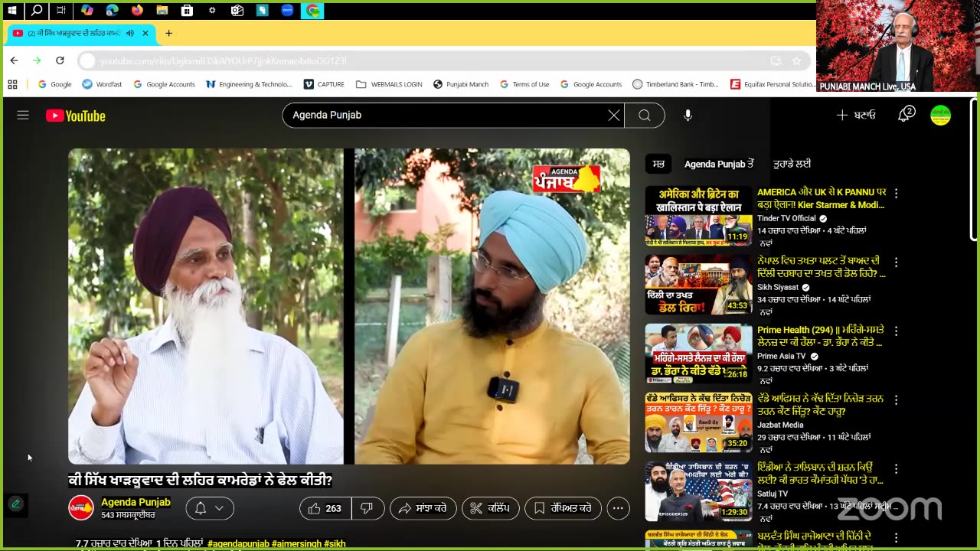Select the 'Agenda Punjab ਤੋਂ' filter chip
980x551 pixels.
719,164
